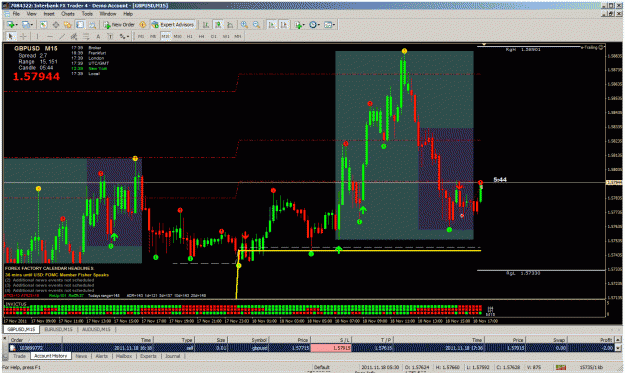Open the Market Watch window icon
The width and height of the screenshot is (625, 373).
click(43, 25)
